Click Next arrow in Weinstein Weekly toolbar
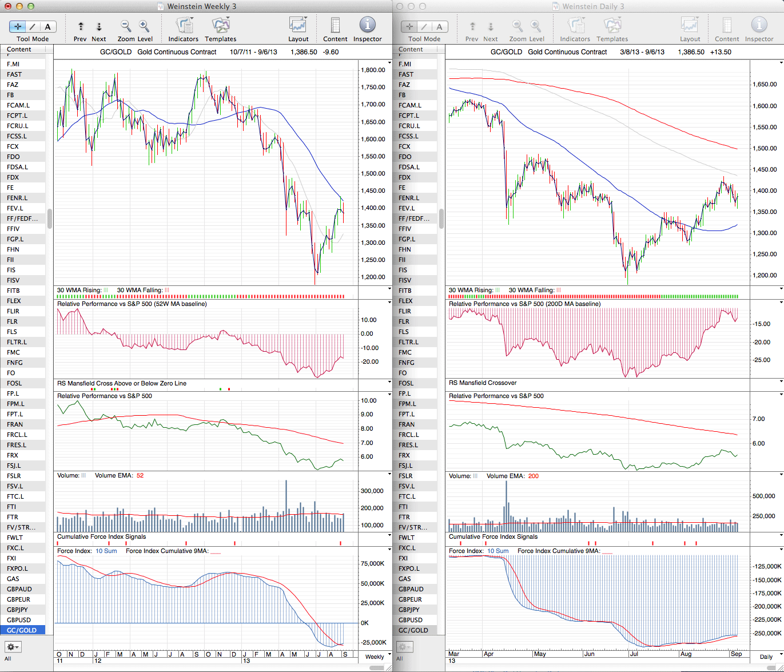 tap(99, 26)
